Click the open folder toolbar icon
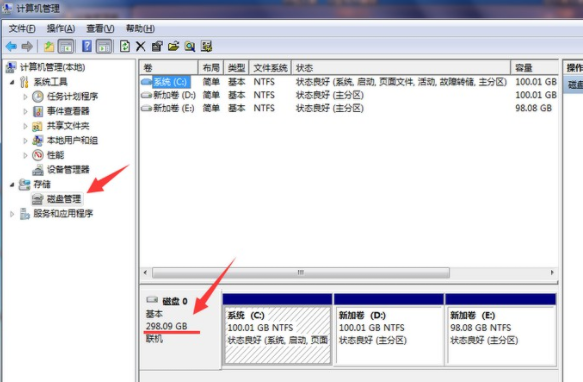 [173, 46]
